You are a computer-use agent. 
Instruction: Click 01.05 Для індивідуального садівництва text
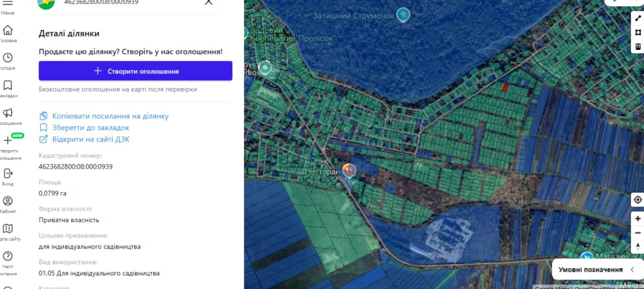coord(99,273)
